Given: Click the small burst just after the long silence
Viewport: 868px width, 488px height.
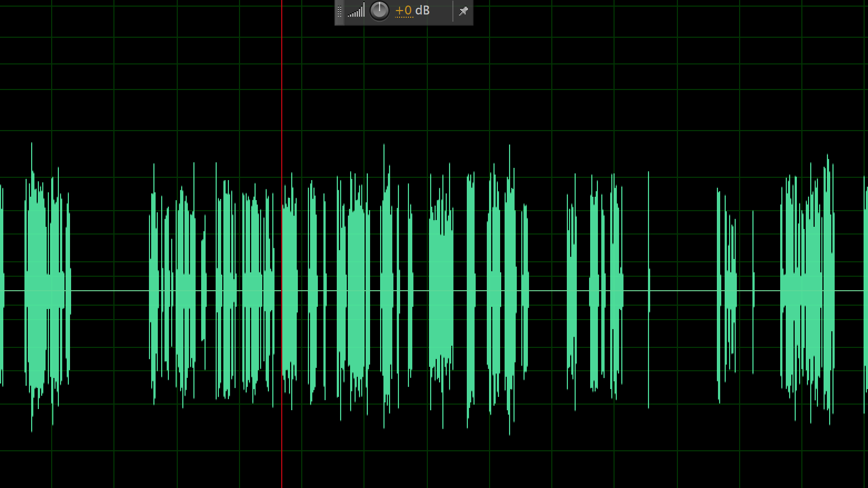Looking at the screenshot, I should tap(727, 289).
